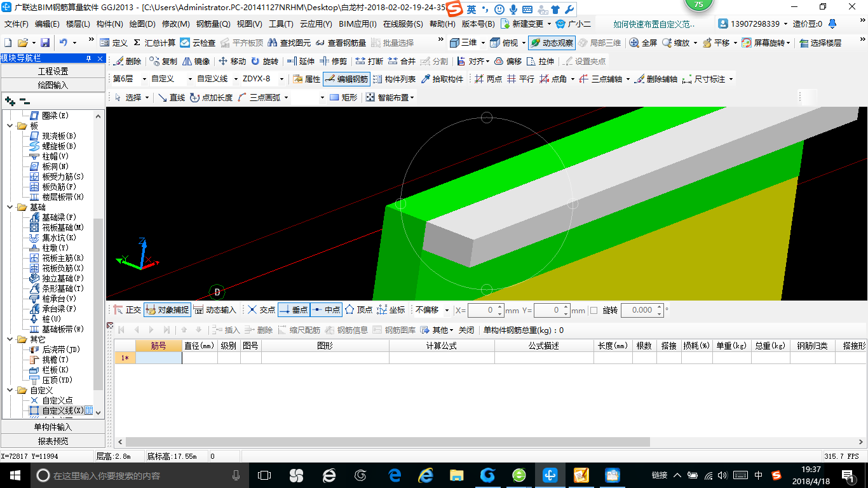Toggle 正交 orthogonal mode

(127, 310)
